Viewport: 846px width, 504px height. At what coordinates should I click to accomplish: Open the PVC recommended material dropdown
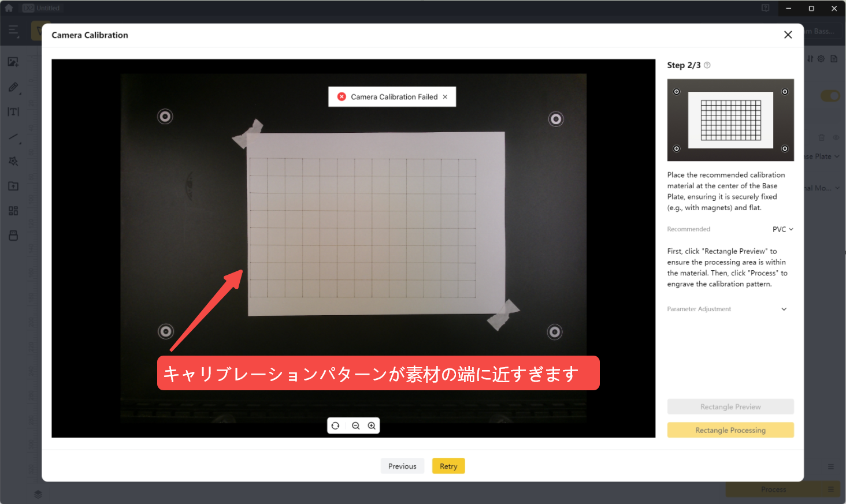(x=783, y=229)
